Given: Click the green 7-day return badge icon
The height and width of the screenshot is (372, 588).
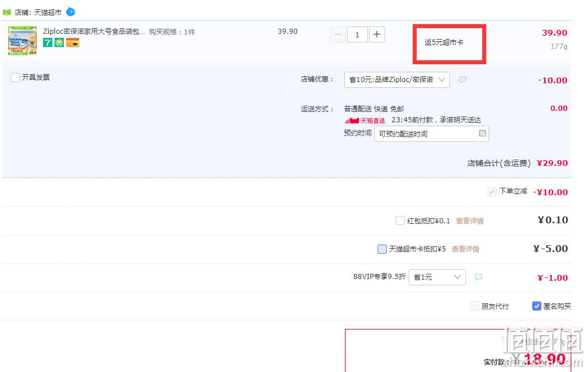Looking at the screenshot, I should [48, 42].
